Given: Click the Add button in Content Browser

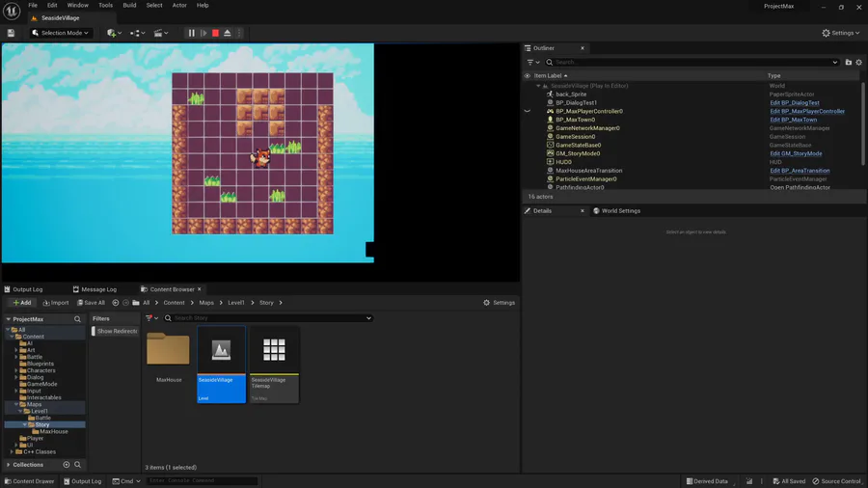Looking at the screenshot, I should [22, 303].
